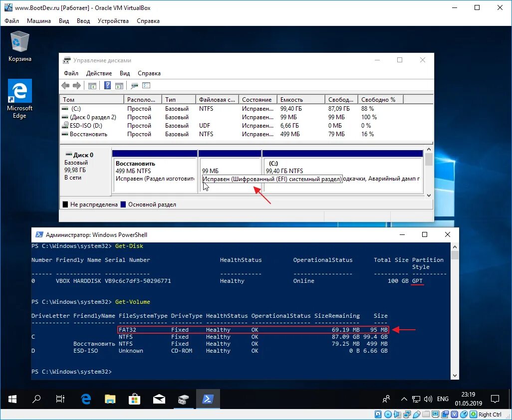Select the (C:) volume row
The width and height of the screenshot is (512, 420).
(247, 109)
